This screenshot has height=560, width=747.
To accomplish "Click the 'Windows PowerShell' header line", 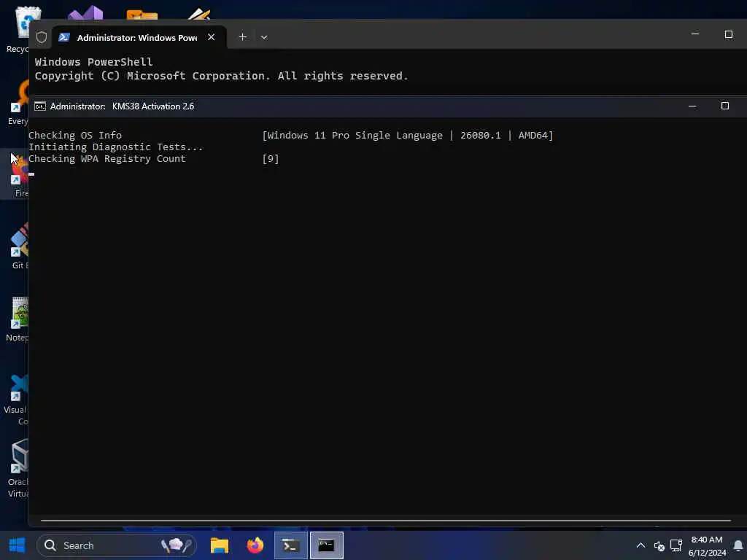I will point(93,62).
